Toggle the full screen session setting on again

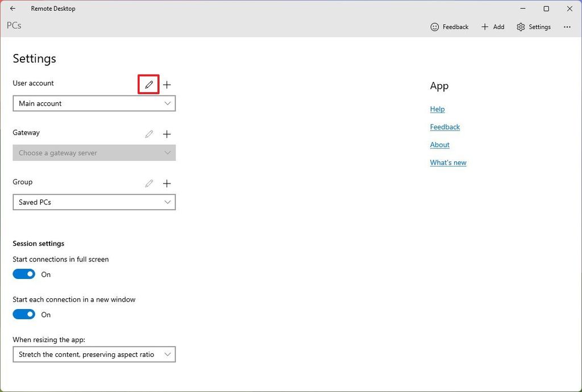click(x=23, y=273)
